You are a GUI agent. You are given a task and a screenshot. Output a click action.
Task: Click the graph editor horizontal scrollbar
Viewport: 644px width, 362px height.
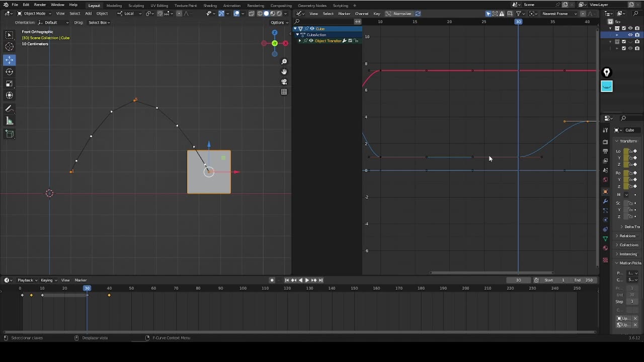492,273
